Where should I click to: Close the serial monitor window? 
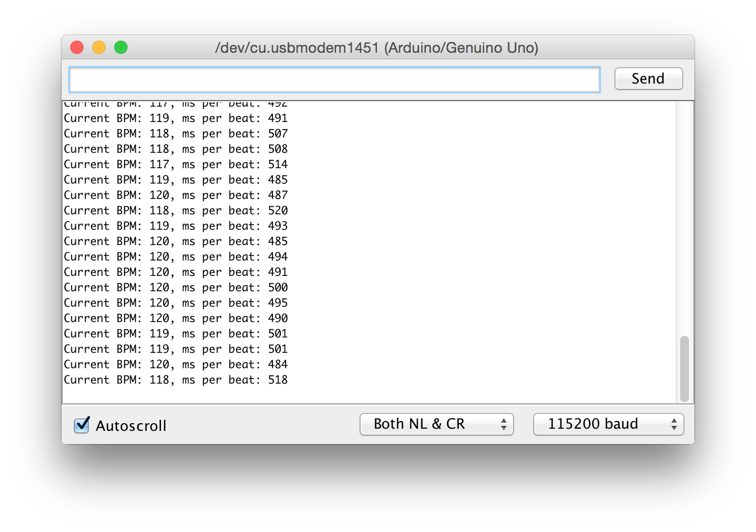[77, 48]
